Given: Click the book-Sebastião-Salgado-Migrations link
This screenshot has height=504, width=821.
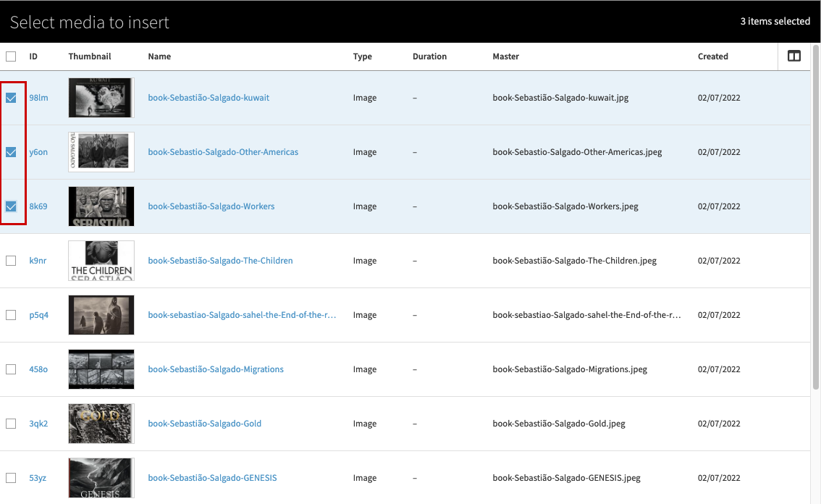Looking at the screenshot, I should [x=214, y=369].
